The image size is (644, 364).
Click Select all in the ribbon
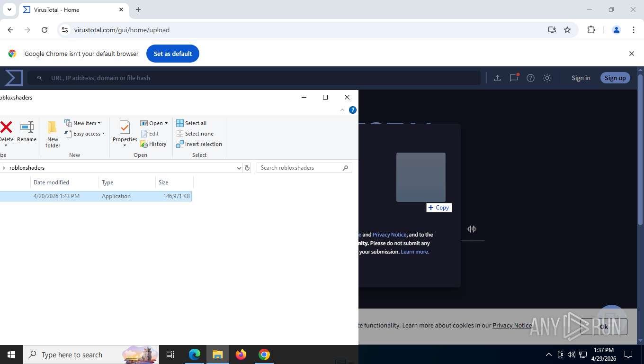pos(191,123)
